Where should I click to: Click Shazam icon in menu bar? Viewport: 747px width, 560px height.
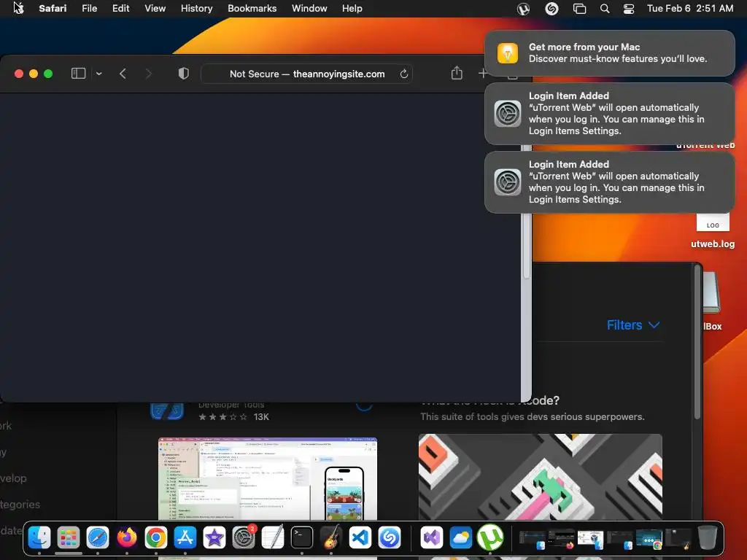click(551, 9)
